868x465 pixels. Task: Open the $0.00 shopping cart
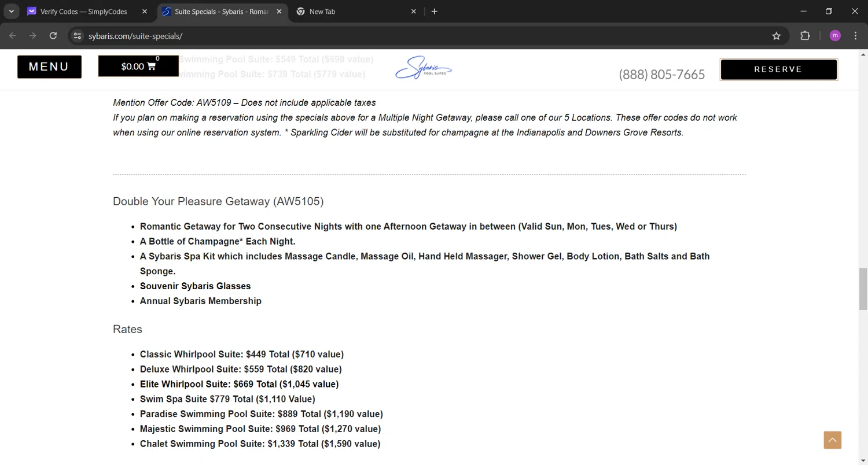tap(138, 66)
